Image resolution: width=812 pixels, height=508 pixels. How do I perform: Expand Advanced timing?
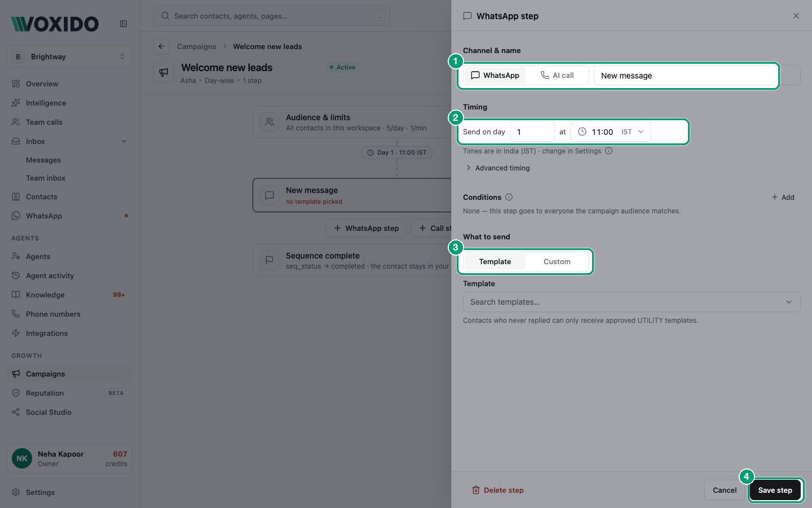point(497,168)
